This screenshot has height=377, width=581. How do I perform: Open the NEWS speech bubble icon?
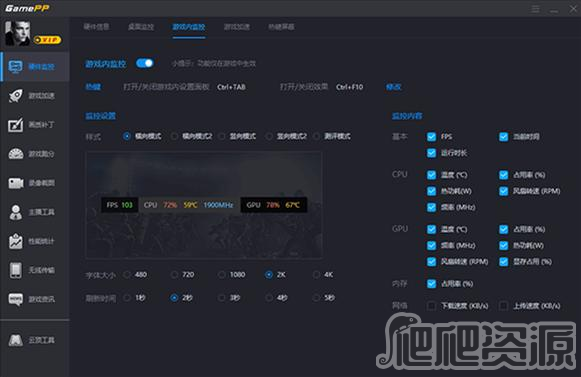(16, 299)
